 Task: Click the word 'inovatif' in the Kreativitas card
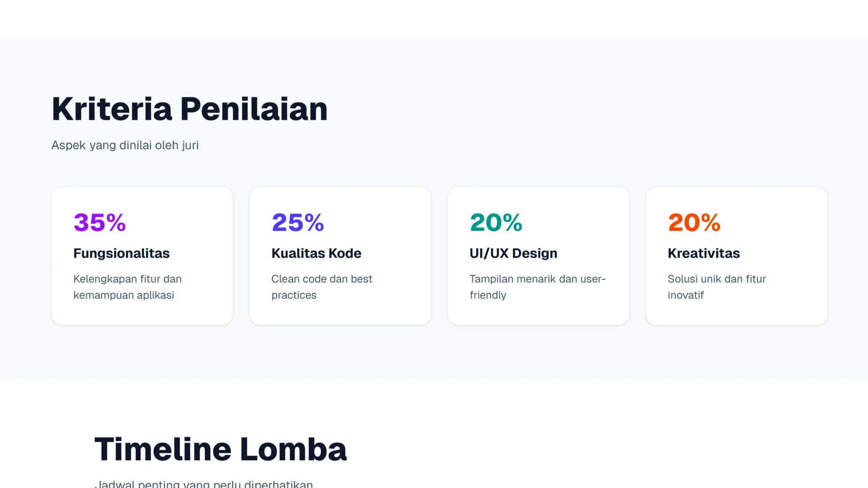(686, 295)
